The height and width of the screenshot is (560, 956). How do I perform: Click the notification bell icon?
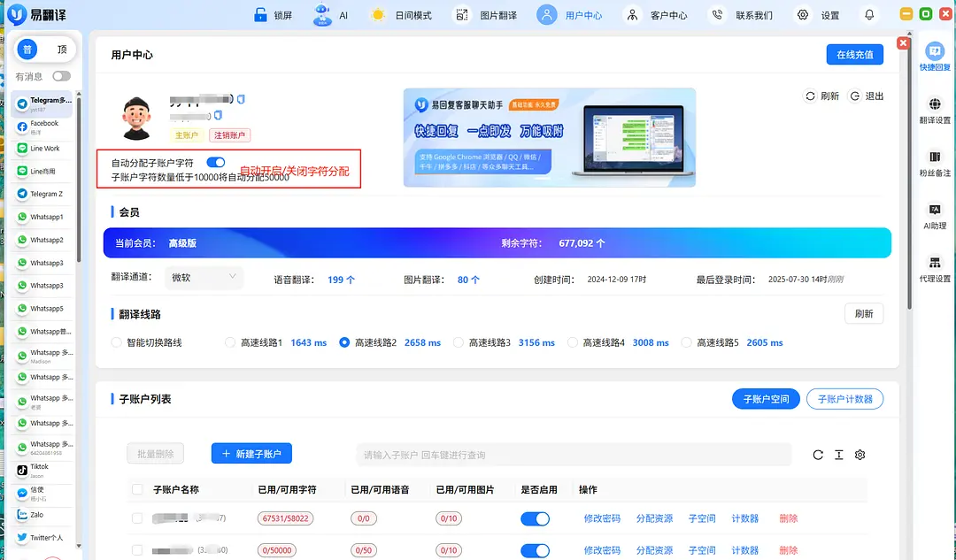869,14
